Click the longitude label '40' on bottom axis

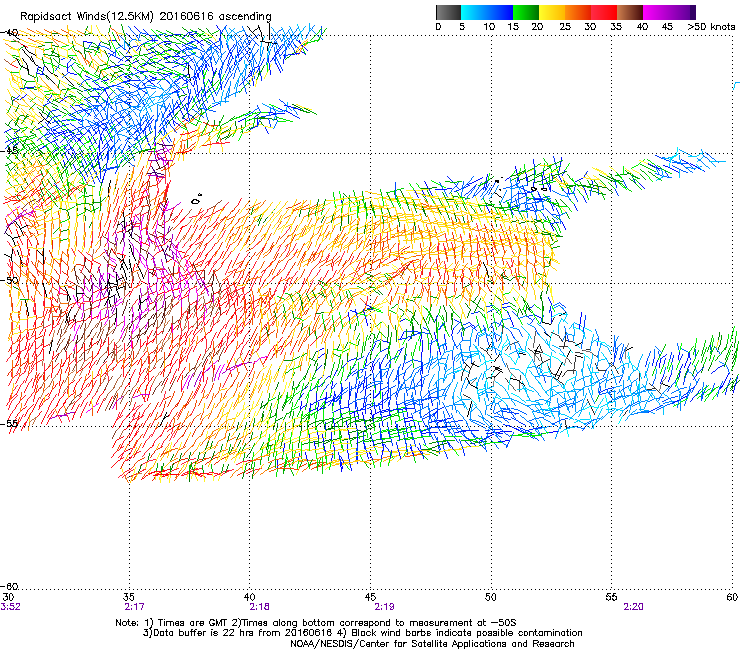tap(250, 597)
